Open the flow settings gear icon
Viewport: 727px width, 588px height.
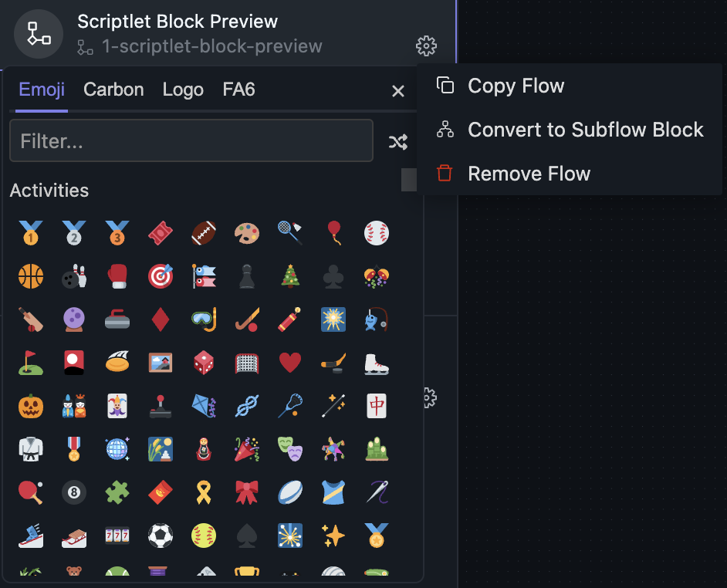[x=426, y=46]
